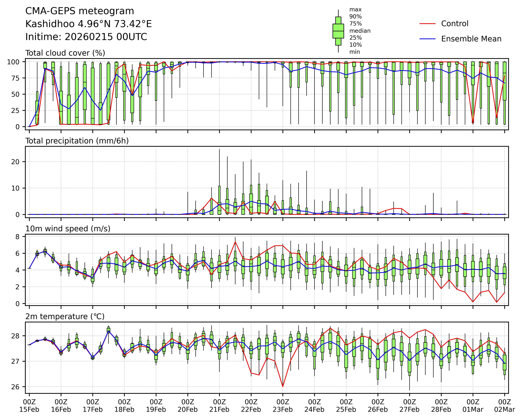Click the 2m temperature panel title
Image resolution: width=522 pixels, height=420 pixels.
click(x=65, y=317)
